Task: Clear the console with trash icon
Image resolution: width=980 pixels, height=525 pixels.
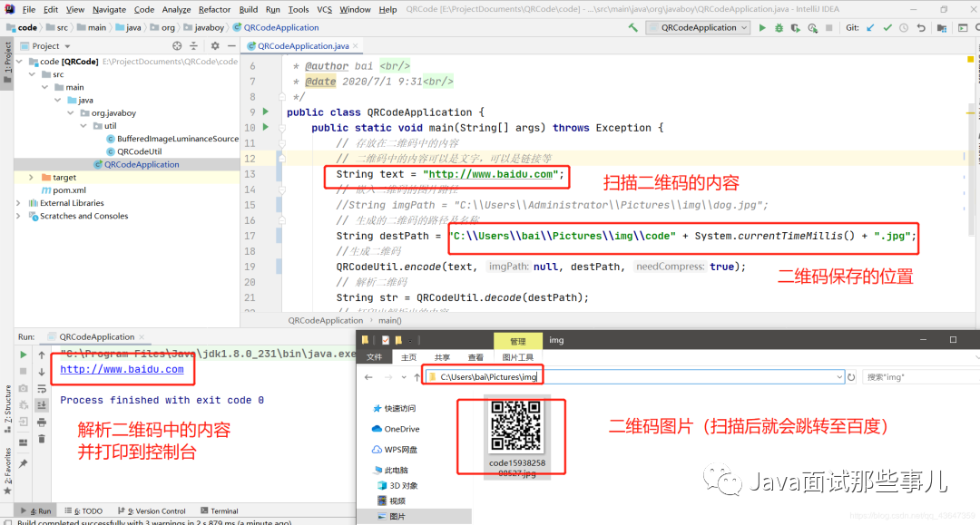Action: [42, 439]
